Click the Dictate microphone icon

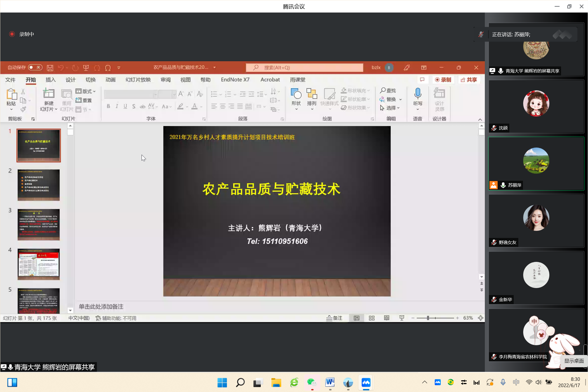point(418,93)
